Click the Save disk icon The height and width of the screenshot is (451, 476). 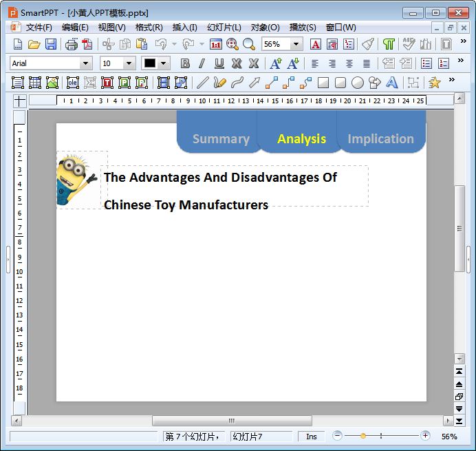click(51, 44)
